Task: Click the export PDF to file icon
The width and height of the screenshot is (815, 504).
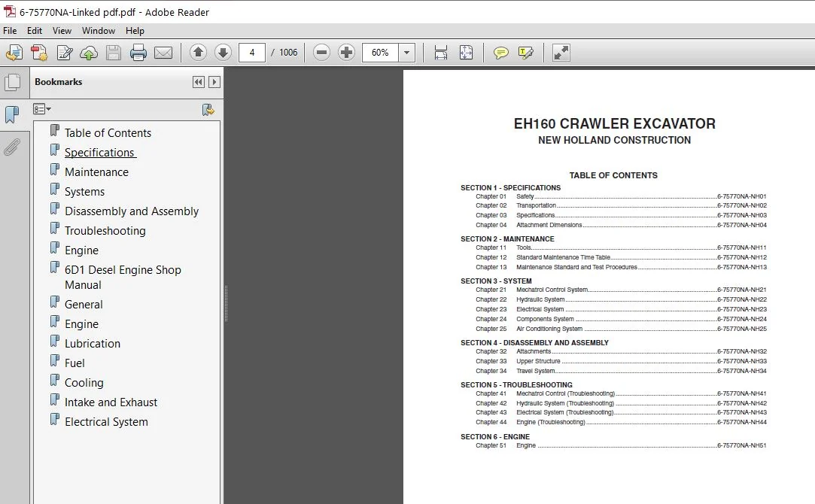Action: pos(14,53)
